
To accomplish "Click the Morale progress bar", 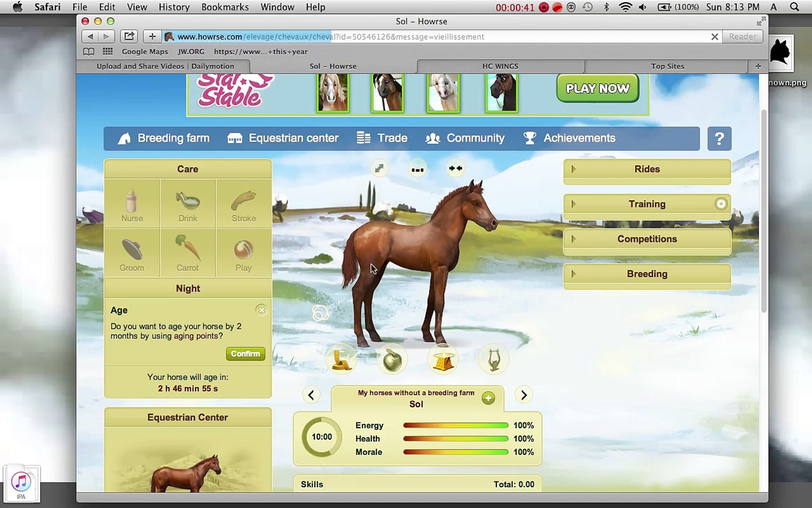I will [455, 452].
